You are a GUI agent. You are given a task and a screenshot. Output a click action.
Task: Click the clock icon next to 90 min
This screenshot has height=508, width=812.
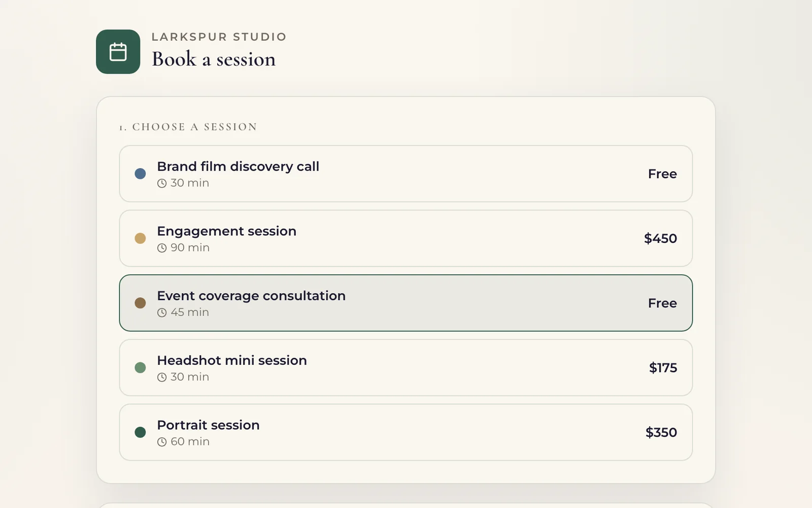(162, 248)
